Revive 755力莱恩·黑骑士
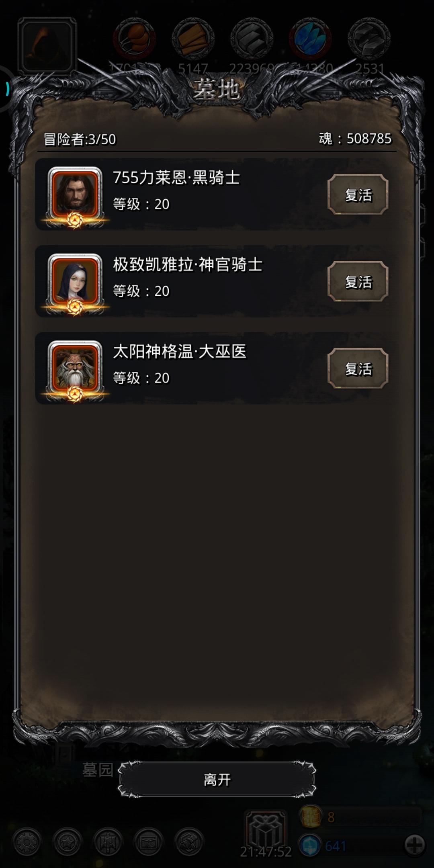This screenshot has width=434, height=868. pos(358,194)
